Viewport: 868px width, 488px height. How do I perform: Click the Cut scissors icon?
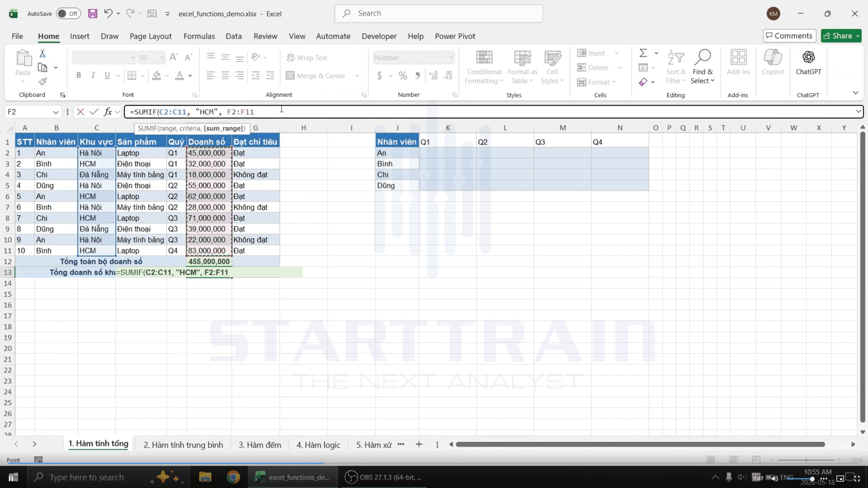[x=43, y=53]
